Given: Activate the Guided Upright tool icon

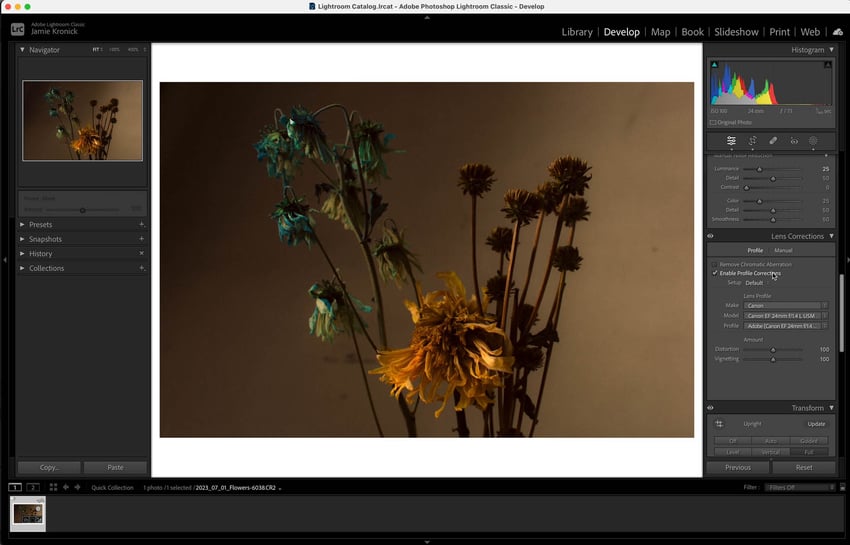Looking at the screenshot, I should click(719, 424).
